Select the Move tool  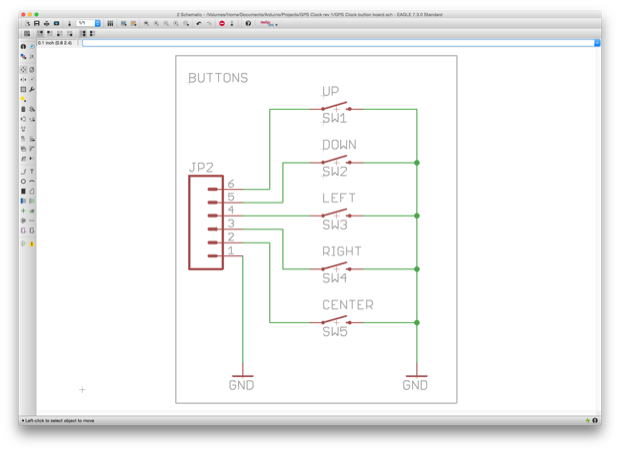click(23, 70)
